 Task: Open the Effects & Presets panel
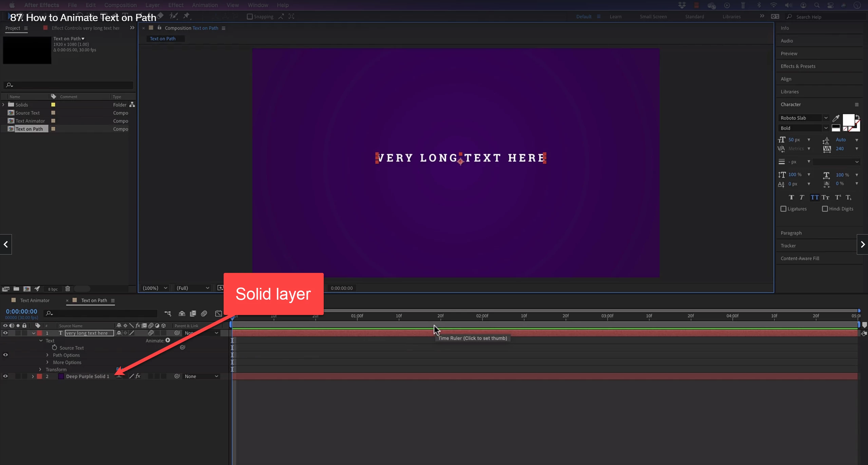(798, 66)
